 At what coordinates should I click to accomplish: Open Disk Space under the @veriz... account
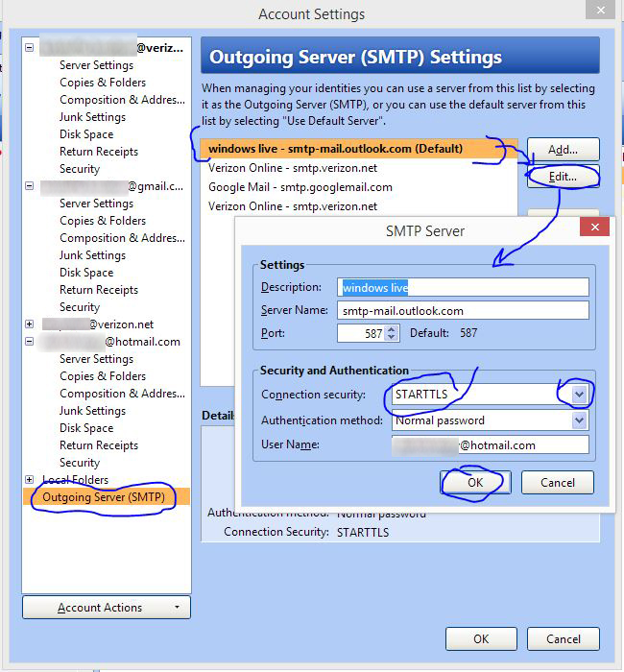(x=86, y=134)
